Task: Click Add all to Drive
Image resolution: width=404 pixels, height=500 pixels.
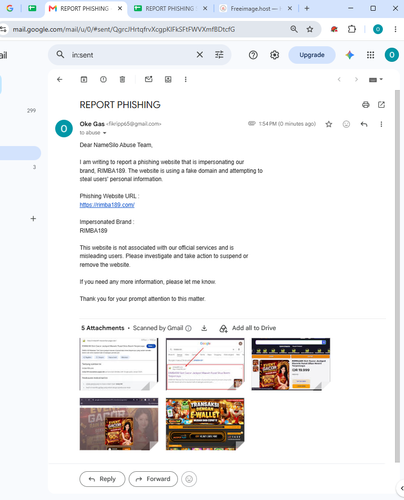Action: [248, 328]
